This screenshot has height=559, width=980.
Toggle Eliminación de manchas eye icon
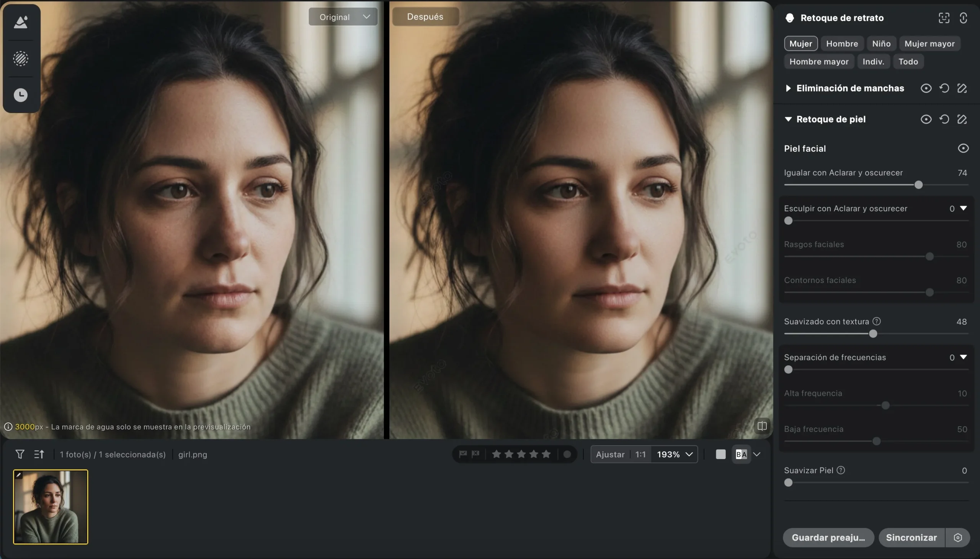[x=926, y=88]
